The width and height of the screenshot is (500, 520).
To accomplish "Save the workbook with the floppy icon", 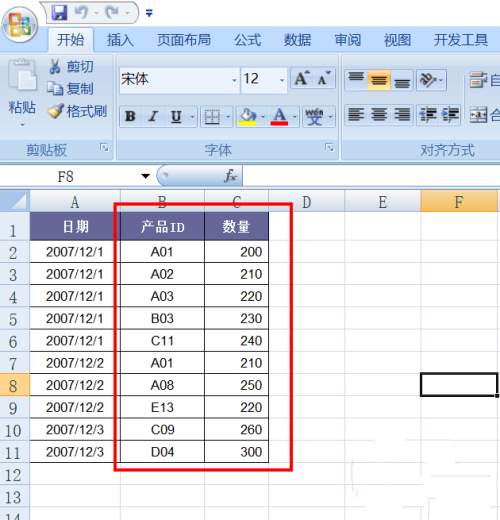I will click(x=59, y=13).
